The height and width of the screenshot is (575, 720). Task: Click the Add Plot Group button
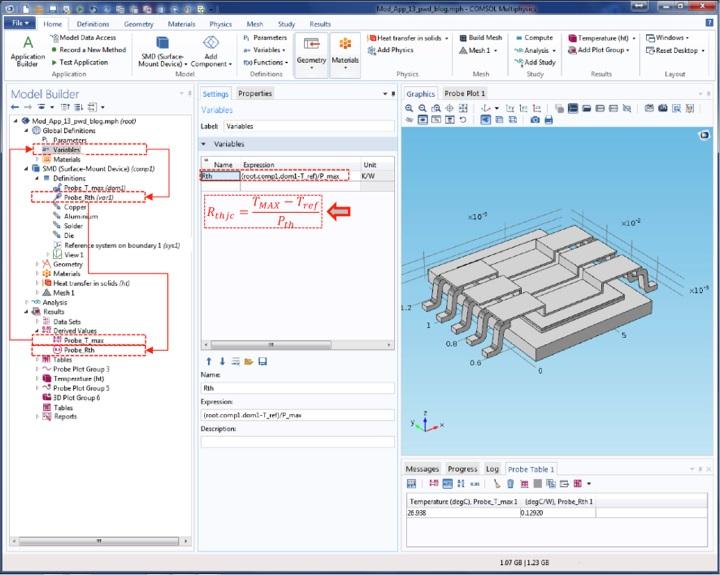click(x=598, y=50)
